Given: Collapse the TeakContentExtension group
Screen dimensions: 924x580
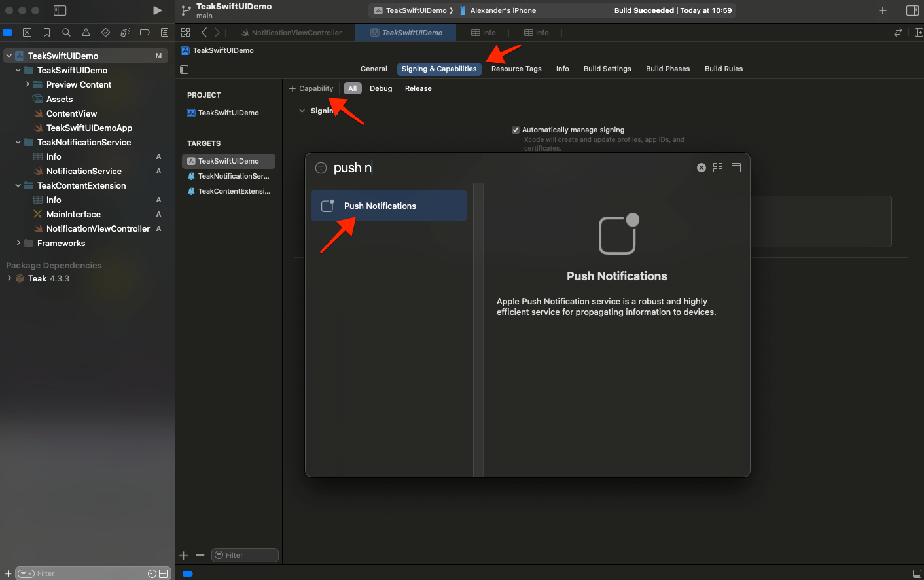Looking at the screenshot, I should click(18, 185).
